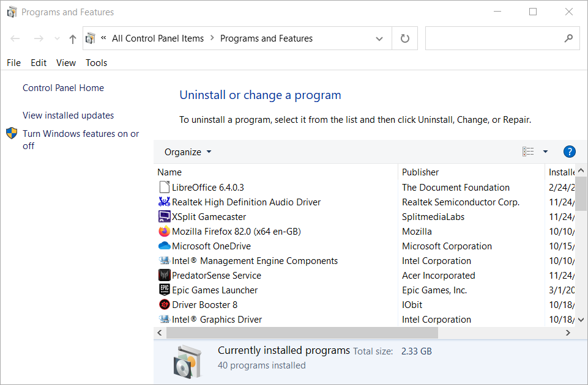Select the Mozilla Firefox icon
Viewport: 588px width, 385px height.
(x=164, y=231)
